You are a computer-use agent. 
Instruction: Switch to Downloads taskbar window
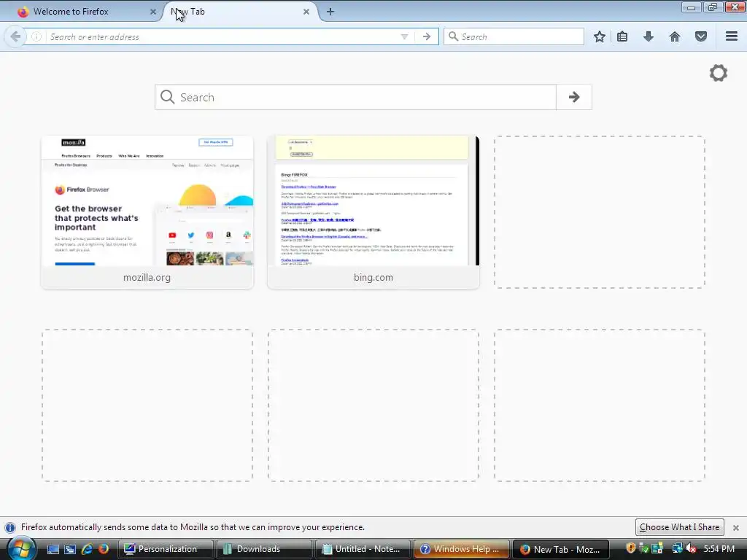pos(264,549)
